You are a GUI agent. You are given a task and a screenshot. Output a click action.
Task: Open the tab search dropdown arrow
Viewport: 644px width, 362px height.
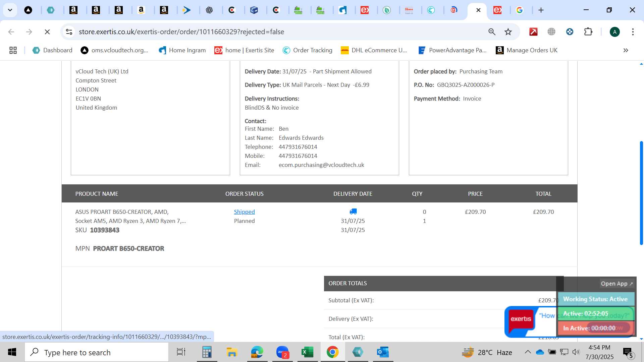point(10,10)
